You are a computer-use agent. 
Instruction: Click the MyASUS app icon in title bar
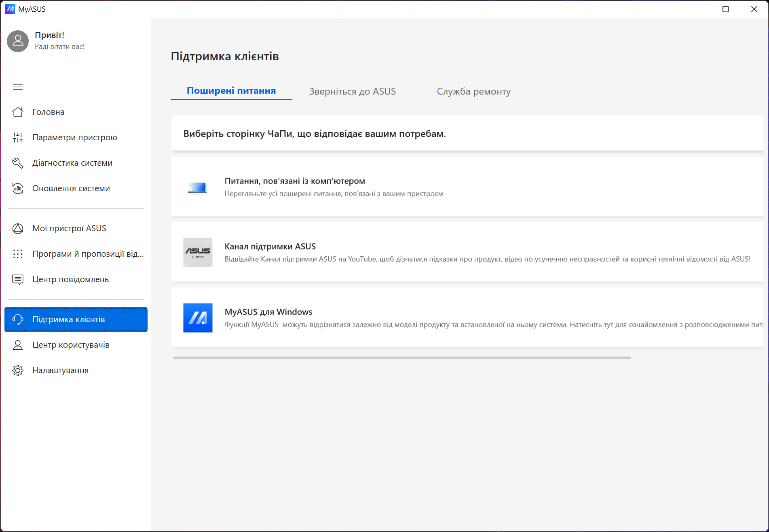(x=10, y=9)
